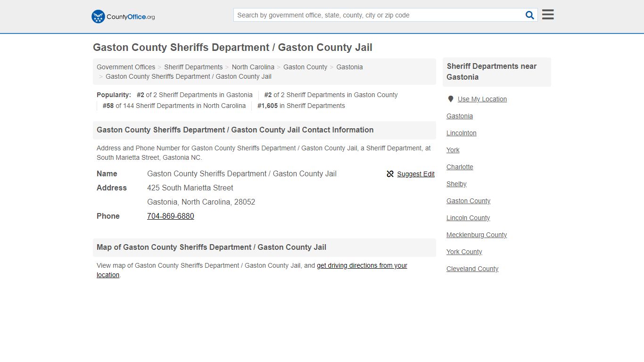This screenshot has height=362, width=644.
Task: Select address text 425 South Marietta Street
Action: [x=190, y=188]
